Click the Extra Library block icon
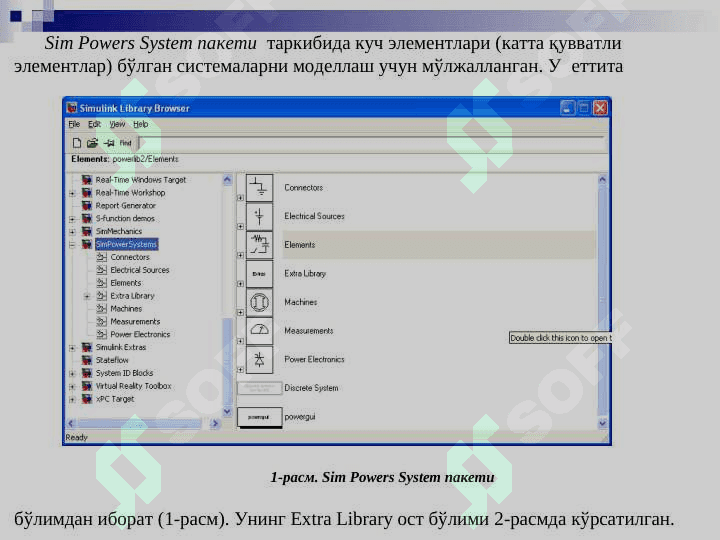The image size is (720, 540). tap(259, 274)
